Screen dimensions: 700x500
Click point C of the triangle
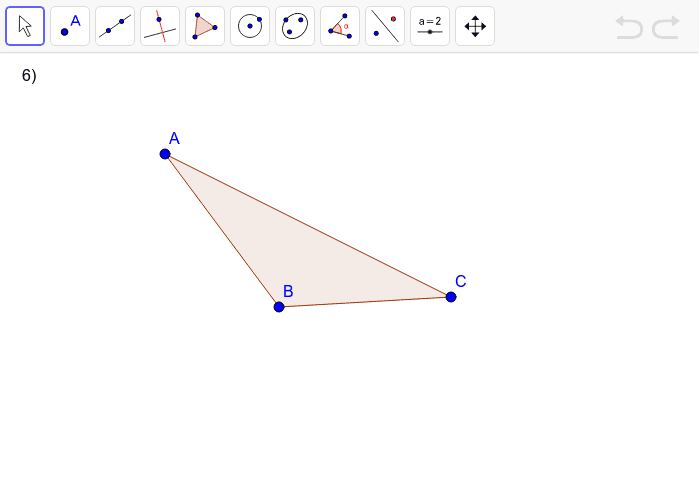[x=451, y=297]
